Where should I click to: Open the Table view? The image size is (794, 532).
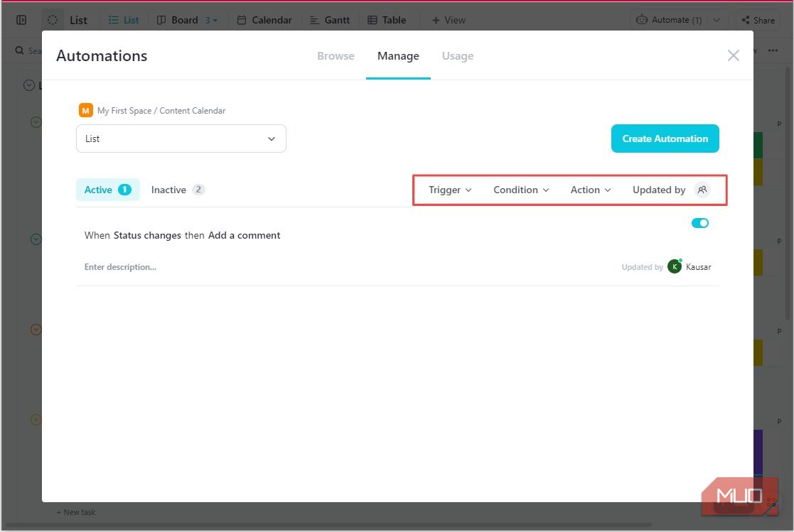(x=387, y=20)
